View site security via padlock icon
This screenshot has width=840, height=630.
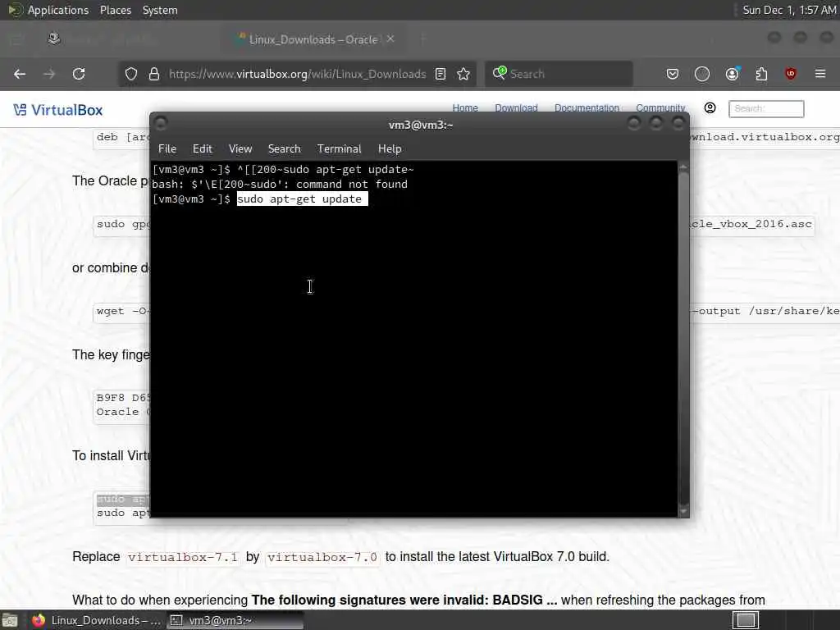[154, 74]
